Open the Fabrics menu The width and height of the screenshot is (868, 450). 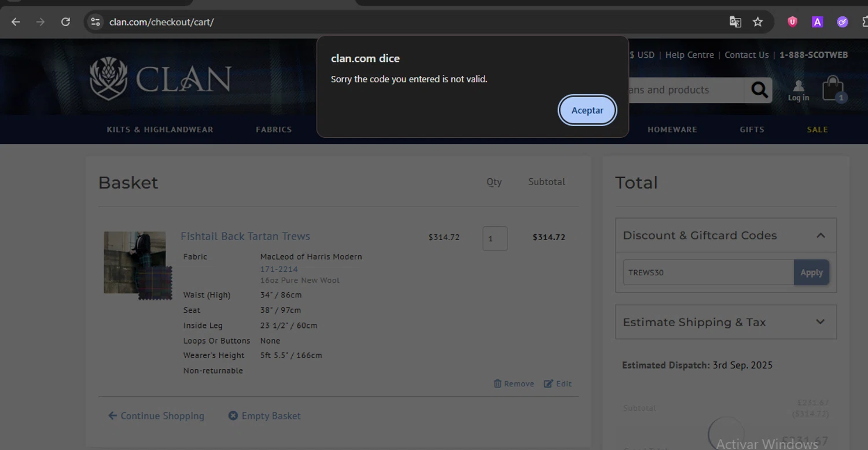pos(274,130)
